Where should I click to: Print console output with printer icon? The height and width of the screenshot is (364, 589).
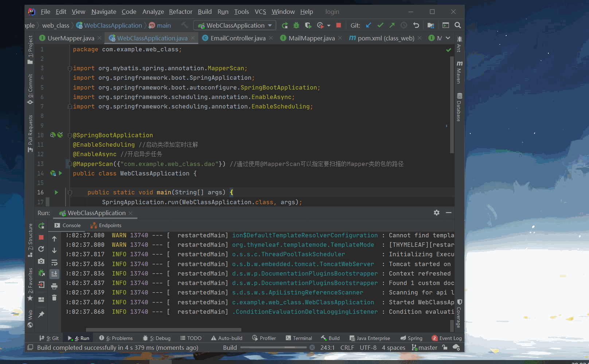54,286
